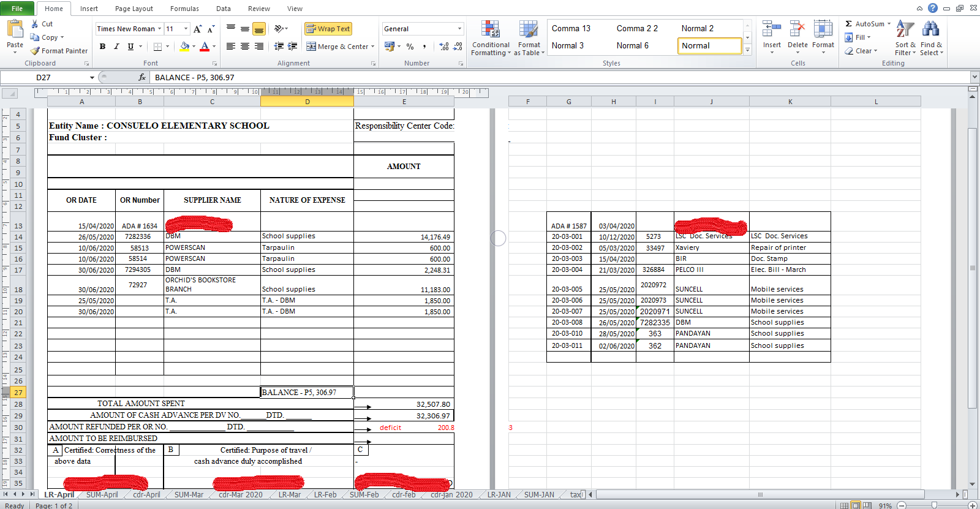Open the LR-Feb sheet tab
Viewport: 980px width, 509px height.
325,495
